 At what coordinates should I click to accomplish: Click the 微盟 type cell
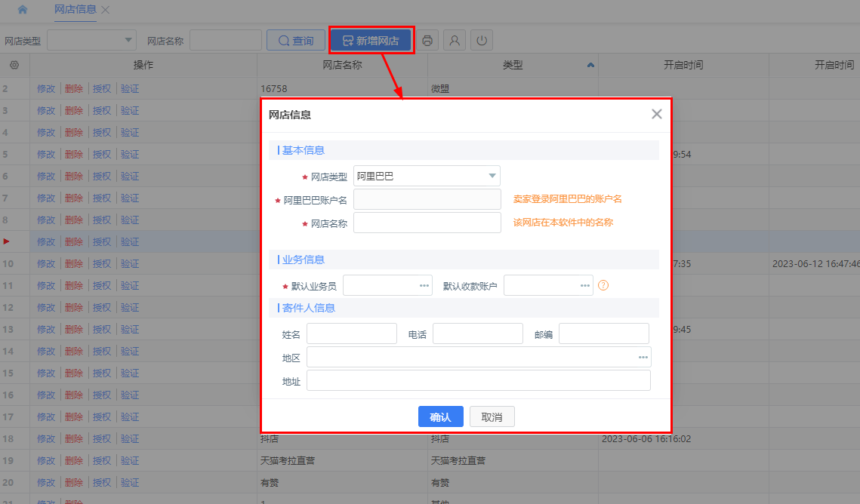pyautogui.click(x=513, y=88)
